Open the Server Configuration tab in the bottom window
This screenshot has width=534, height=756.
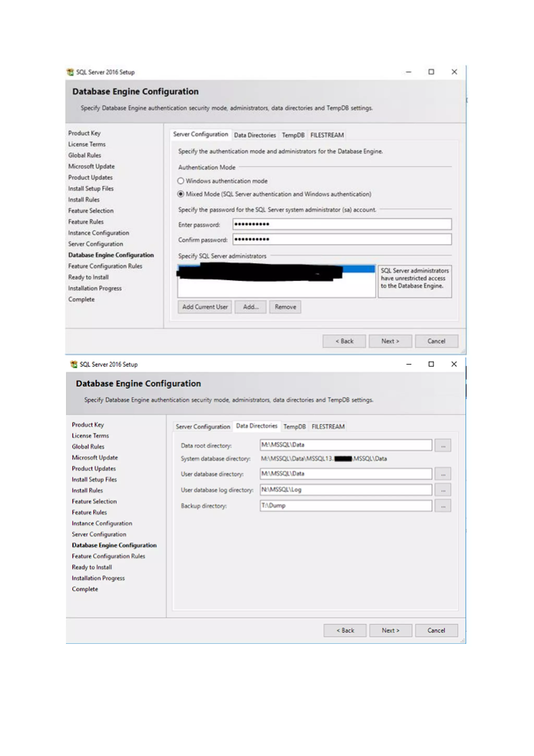coord(203,427)
